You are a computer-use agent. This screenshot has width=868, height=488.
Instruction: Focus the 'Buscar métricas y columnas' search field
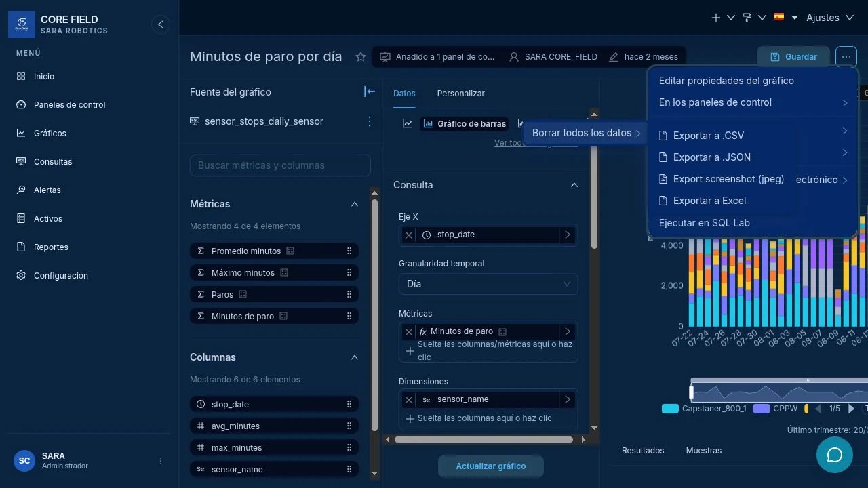(x=280, y=165)
